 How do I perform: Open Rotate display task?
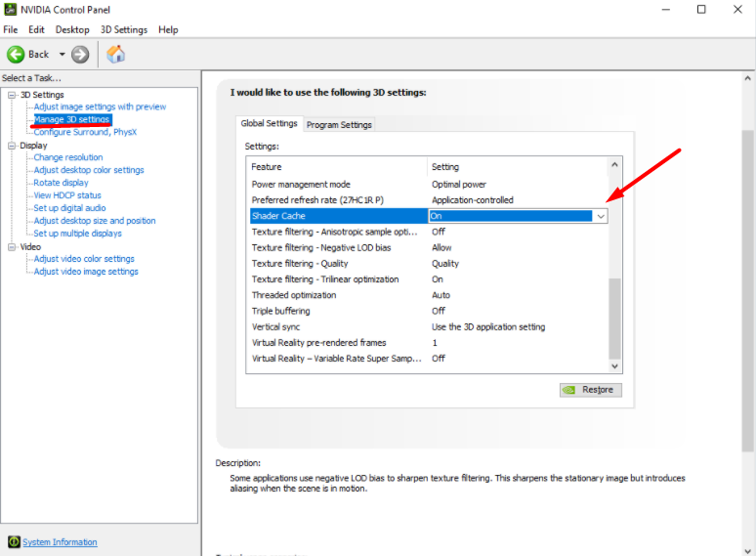pos(61,183)
